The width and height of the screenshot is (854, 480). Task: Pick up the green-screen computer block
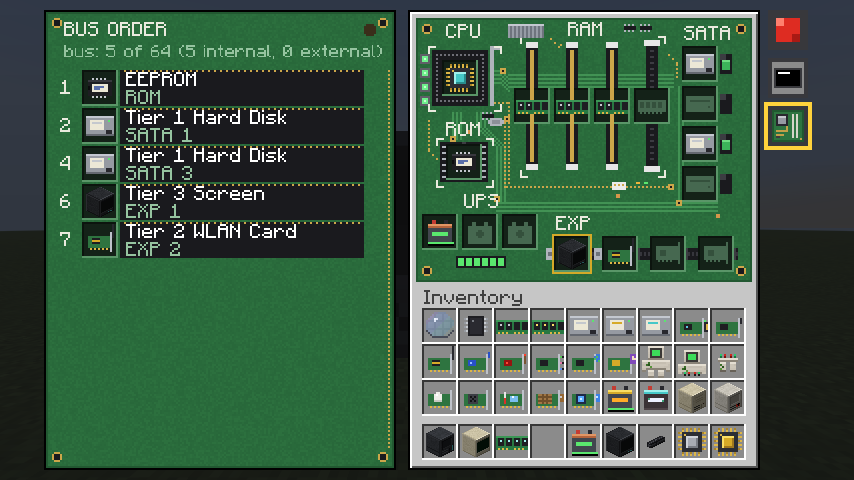[655, 362]
